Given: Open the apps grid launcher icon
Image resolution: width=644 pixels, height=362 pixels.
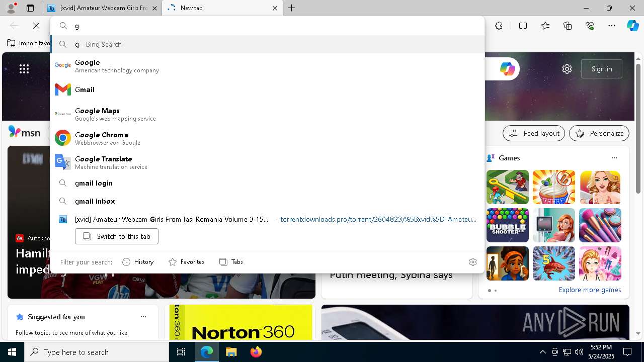Looking at the screenshot, I should coord(24,69).
